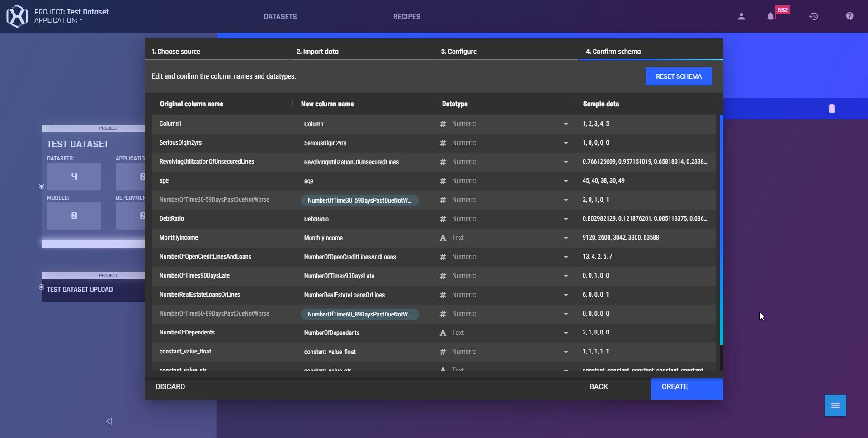Open datatype dropdown arrow for age
This screenshot has height=438, width=868.
(566, 181)
